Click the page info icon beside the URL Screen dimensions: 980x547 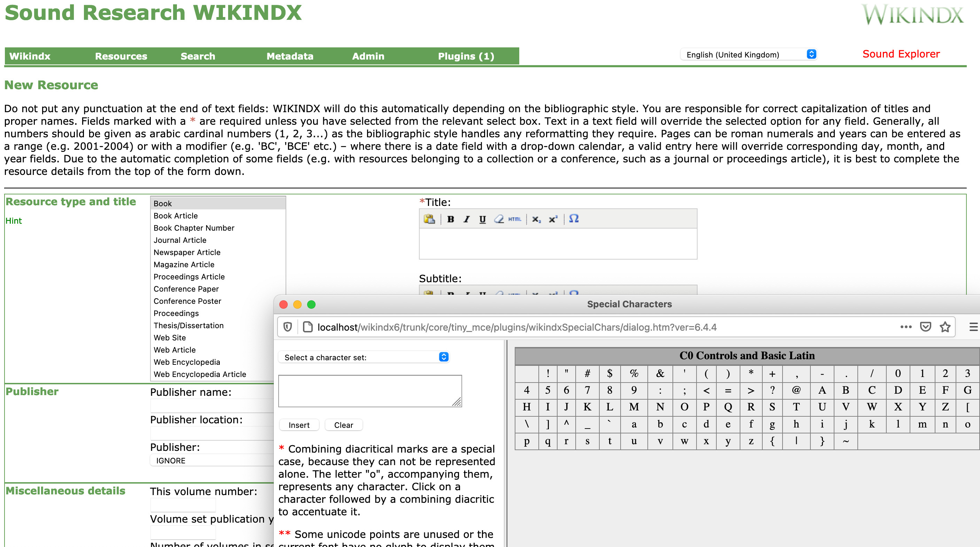point(308,327)
